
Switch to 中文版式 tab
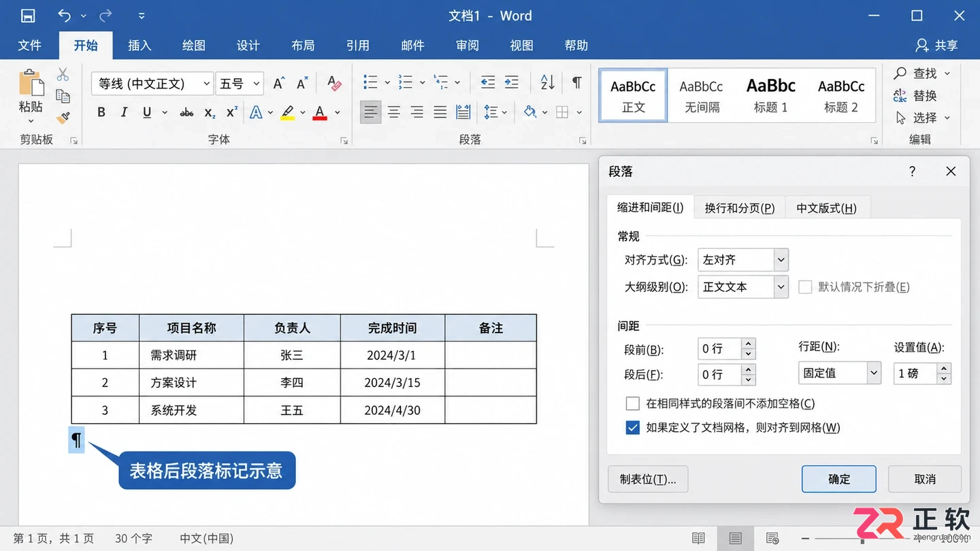(x=827, y=208)
